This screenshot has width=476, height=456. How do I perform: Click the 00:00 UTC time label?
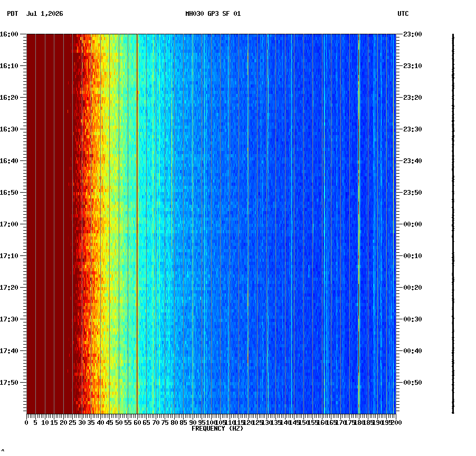point(413,224)
